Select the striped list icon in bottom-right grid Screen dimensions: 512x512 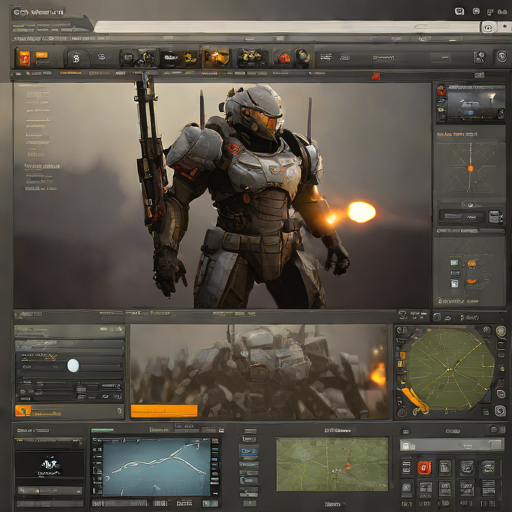point(488,487)
